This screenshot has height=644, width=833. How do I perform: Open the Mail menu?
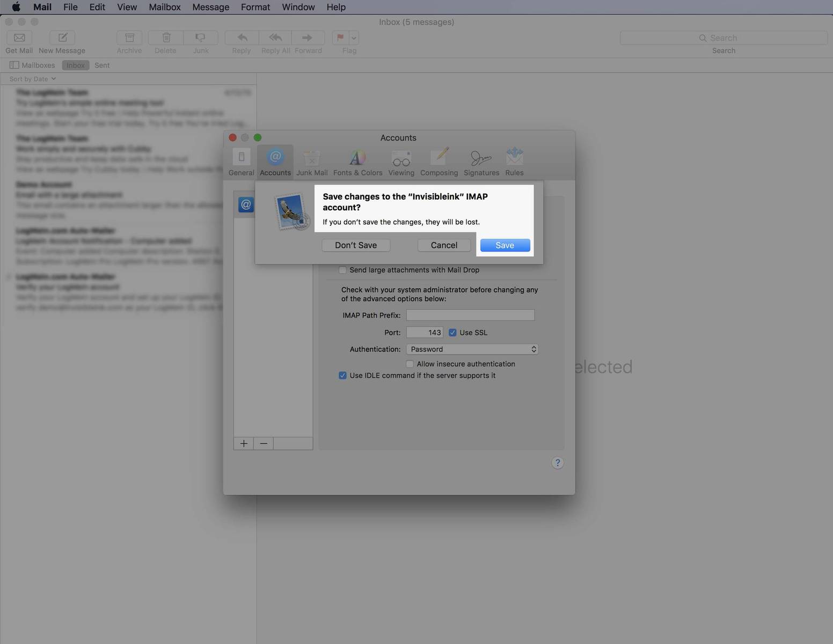pyautogui.click(x=42, y=7)
